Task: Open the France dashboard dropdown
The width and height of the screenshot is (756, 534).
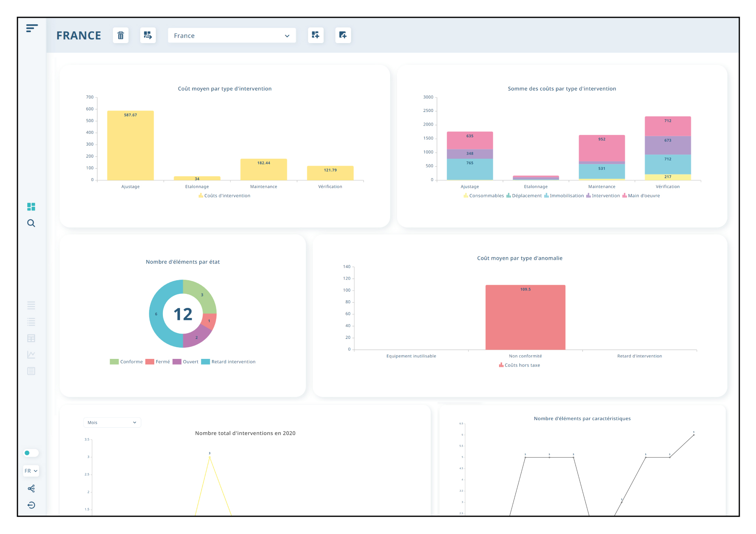Action: (232, 36)
